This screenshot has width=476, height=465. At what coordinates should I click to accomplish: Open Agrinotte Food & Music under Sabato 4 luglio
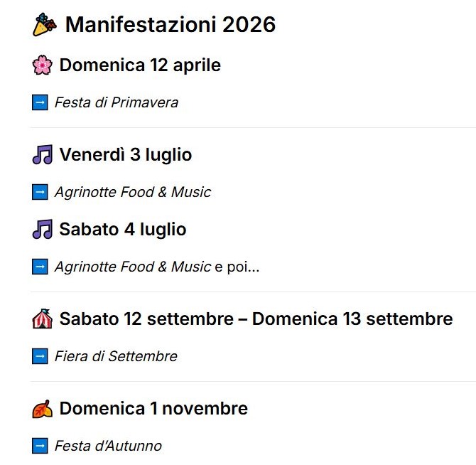(x=133, y=267)
